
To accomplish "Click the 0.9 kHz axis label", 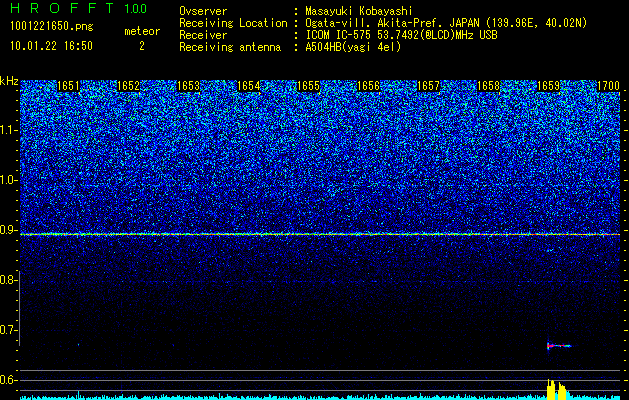I will 9,230.
